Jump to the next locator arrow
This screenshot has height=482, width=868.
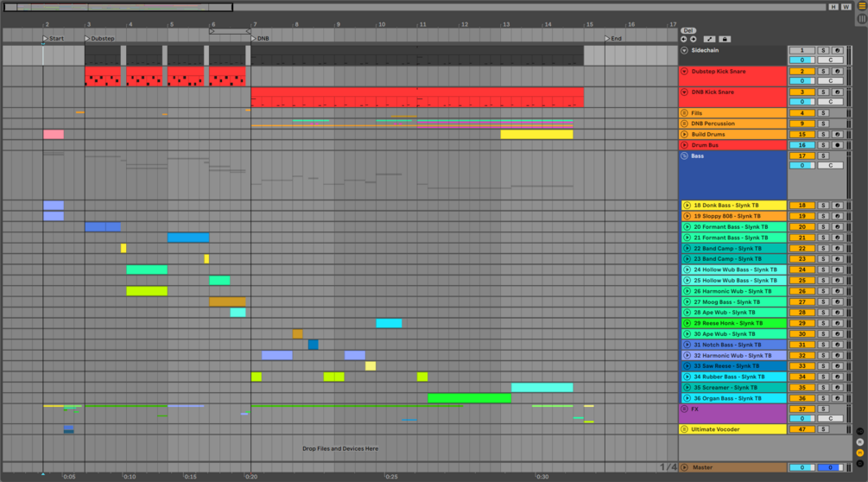coord(693,39)
